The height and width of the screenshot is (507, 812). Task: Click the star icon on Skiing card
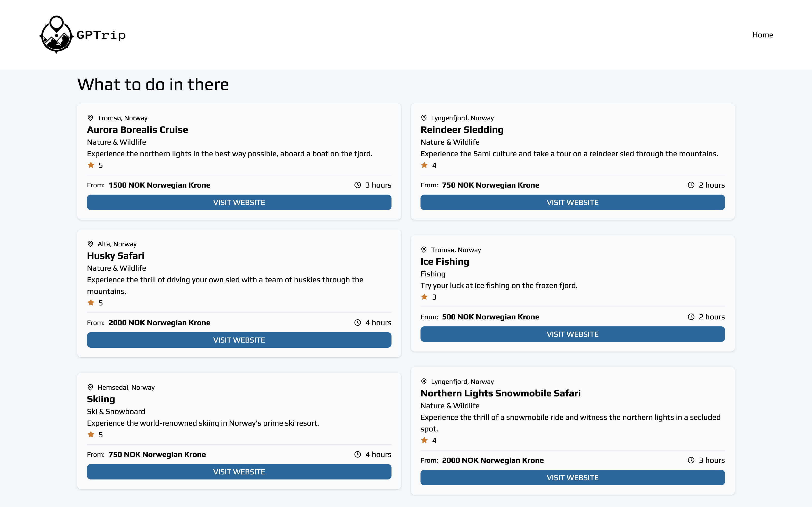tap(91, 435)
